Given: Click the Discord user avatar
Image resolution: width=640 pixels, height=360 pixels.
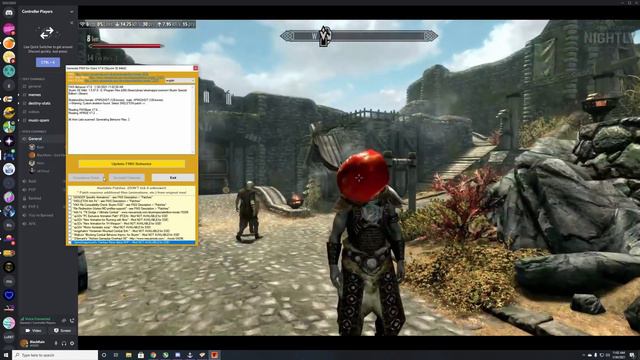Looking at the screenshot, I should pyautogui.click(x=24, y=343).
